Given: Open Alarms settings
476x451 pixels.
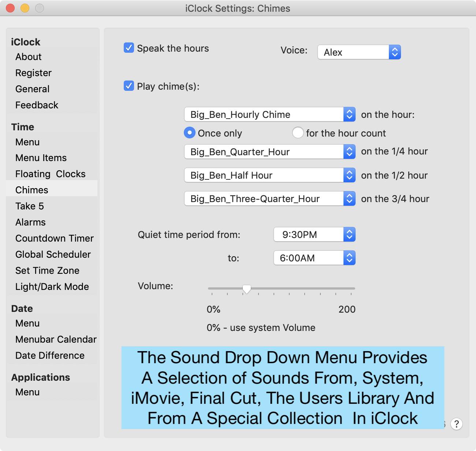Looking at the screenshot, I should [30, 222].
